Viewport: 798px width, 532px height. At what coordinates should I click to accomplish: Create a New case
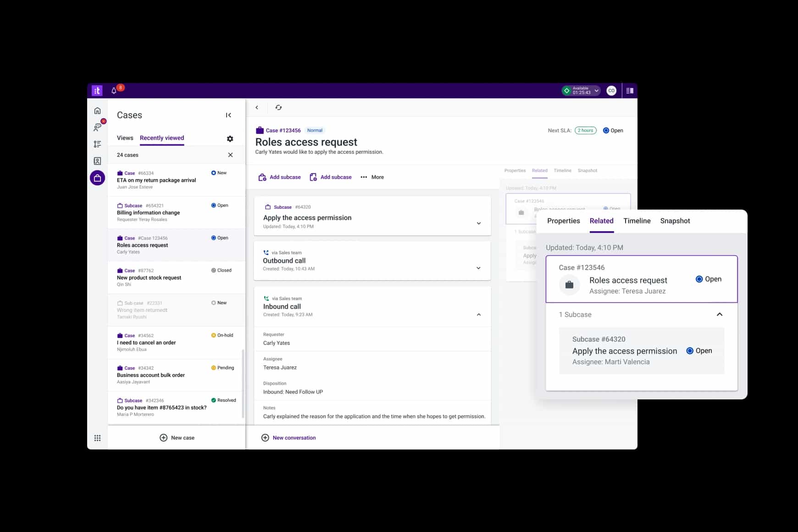pos(177,438)
